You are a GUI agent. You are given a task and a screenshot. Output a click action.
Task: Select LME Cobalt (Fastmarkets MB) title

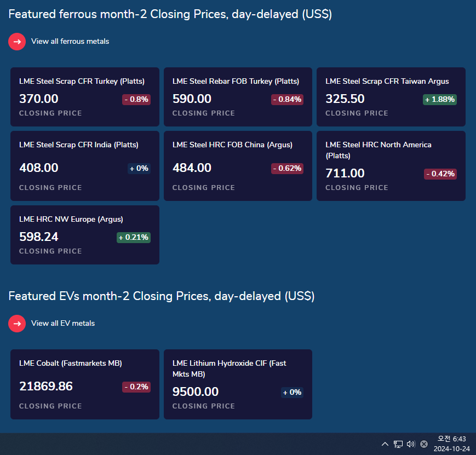[71, 364]
